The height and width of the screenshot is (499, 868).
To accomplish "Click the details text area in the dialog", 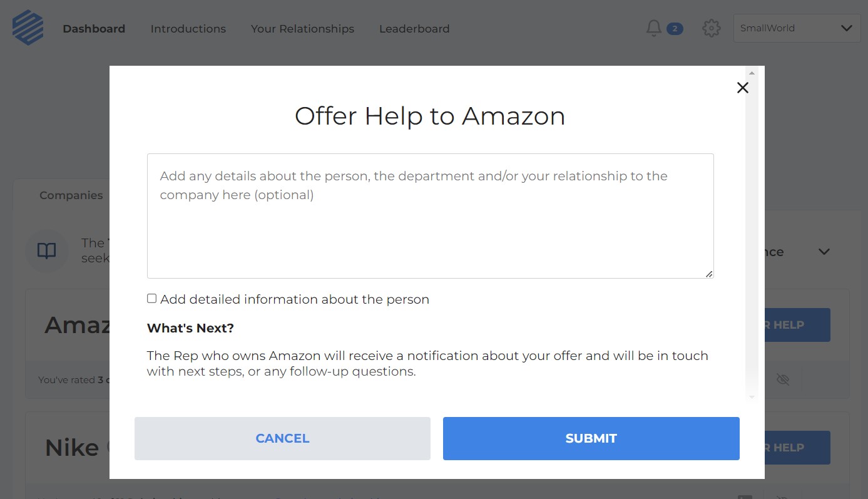I will pos(430,215).
